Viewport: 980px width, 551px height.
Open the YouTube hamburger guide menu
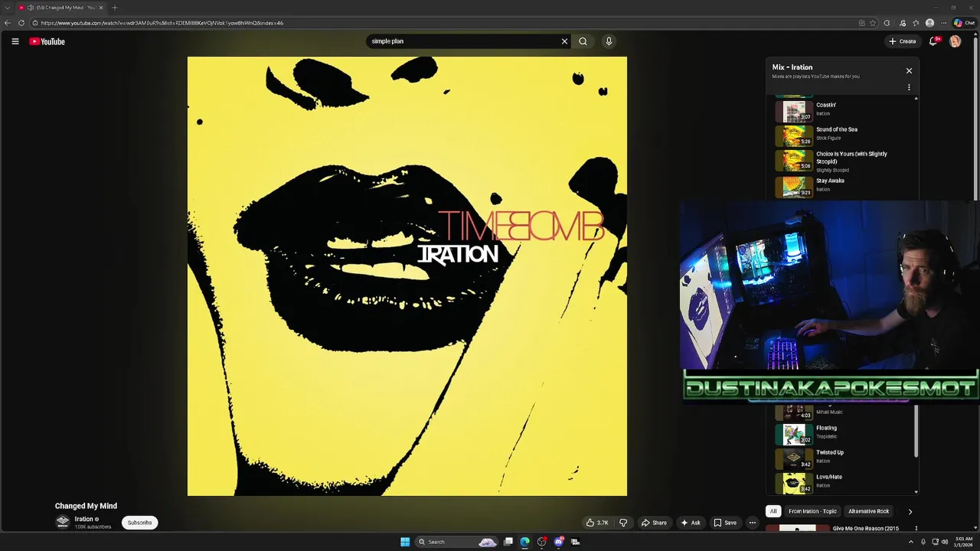pos(15,41)
